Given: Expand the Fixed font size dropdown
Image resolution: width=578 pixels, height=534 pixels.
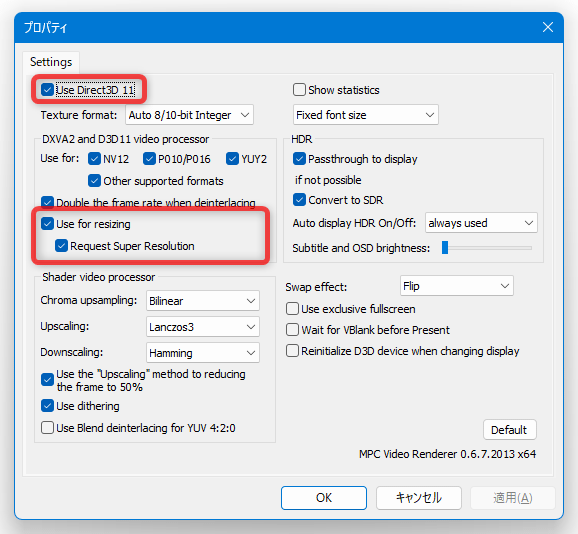Looking at the screenshot, I should [x=366, y=115].
